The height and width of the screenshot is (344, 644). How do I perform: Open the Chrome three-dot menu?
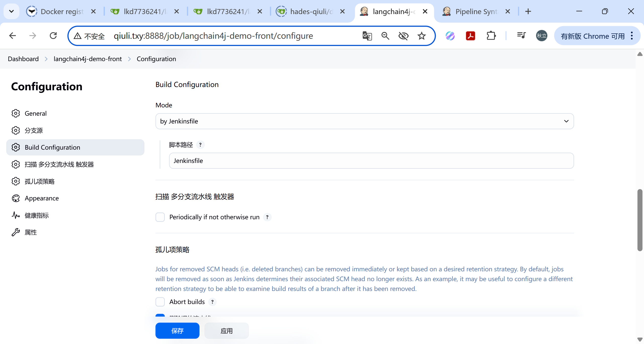(632, 36)
